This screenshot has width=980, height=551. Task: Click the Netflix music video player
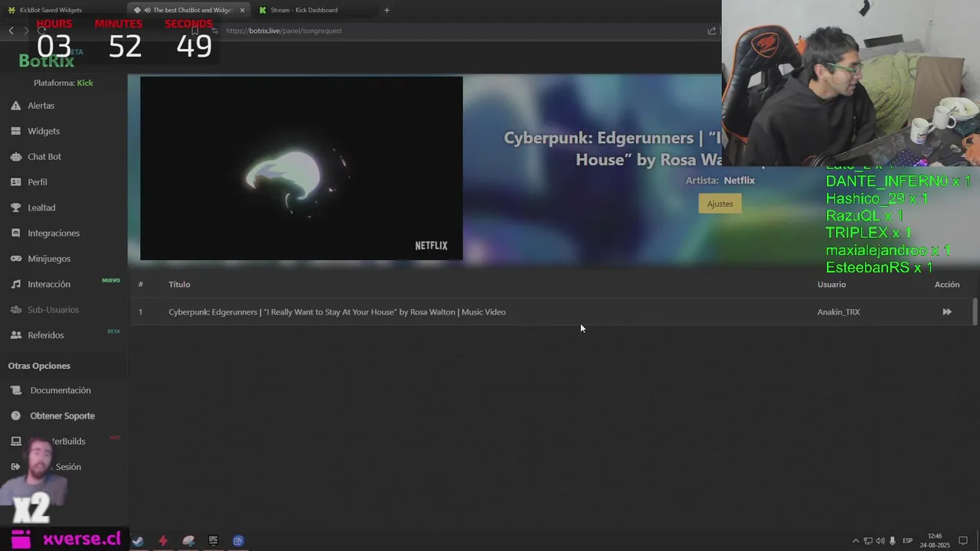pos(301,168)
